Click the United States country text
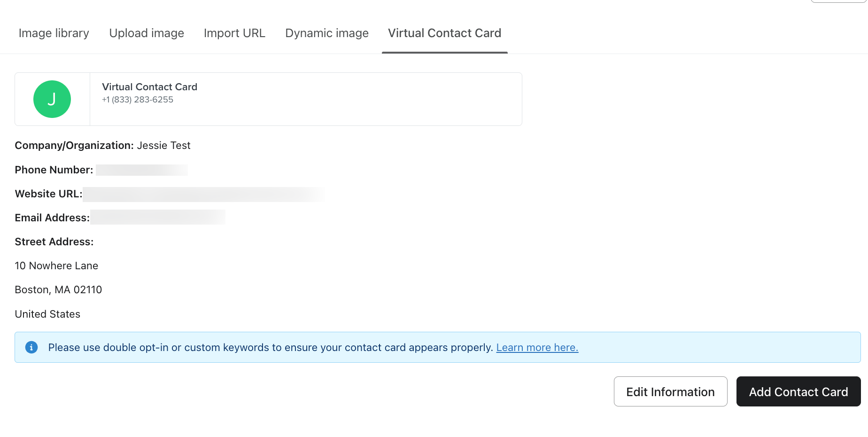Image resolution: width=868 pixels, height=437 pixels. (x=47, y=314)
